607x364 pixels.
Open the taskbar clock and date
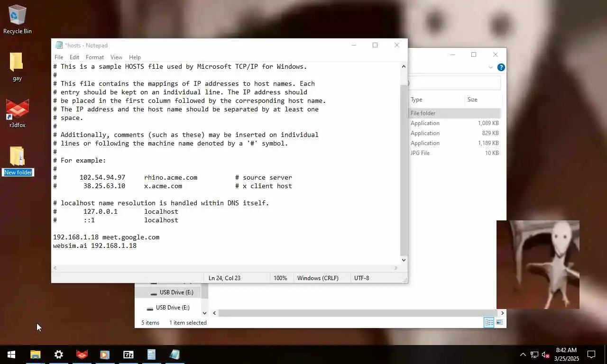[566, 355]
